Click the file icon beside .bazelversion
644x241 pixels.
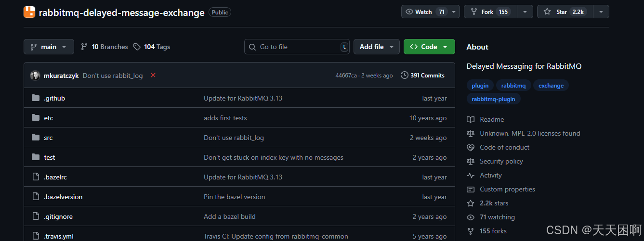click(35, 197)
